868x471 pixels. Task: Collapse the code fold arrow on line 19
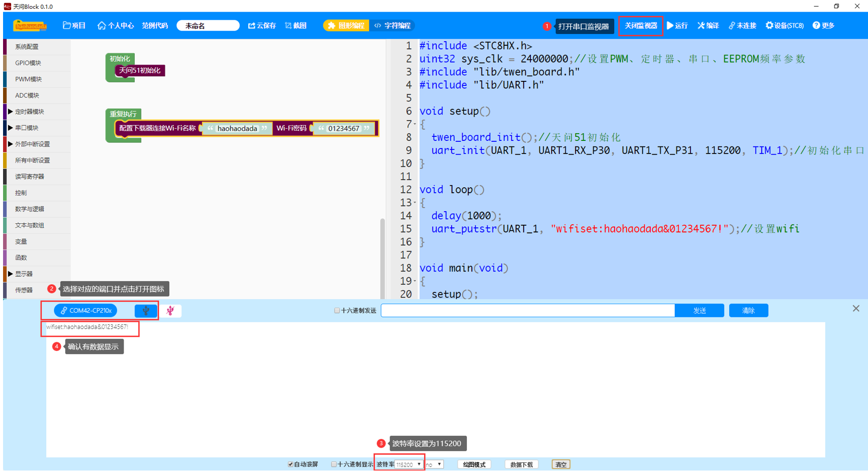(415, 281)
